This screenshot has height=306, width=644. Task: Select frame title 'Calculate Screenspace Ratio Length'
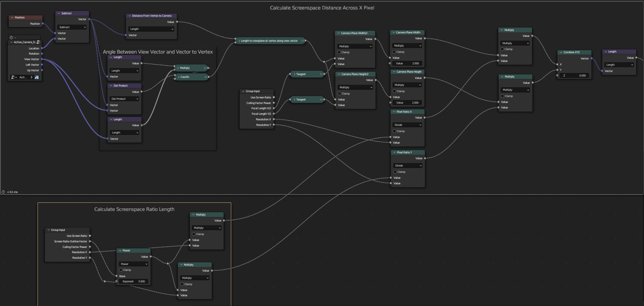(134, 209)
